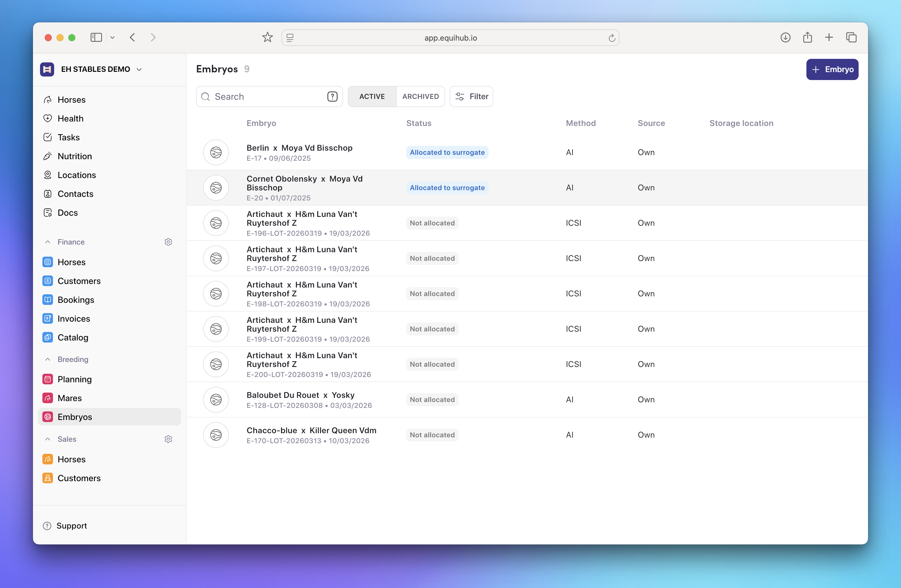Go to Planning in the sidebar
Viewport: 901px width, 588px height.
[x=74, y=379]
